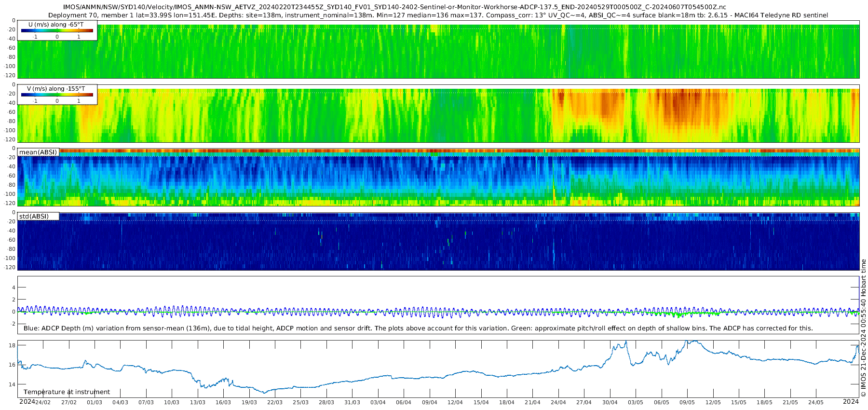Viewport: 868px width, 410px height.
Task: Click the 'Temperature at instrument' label
Action: 67,392
